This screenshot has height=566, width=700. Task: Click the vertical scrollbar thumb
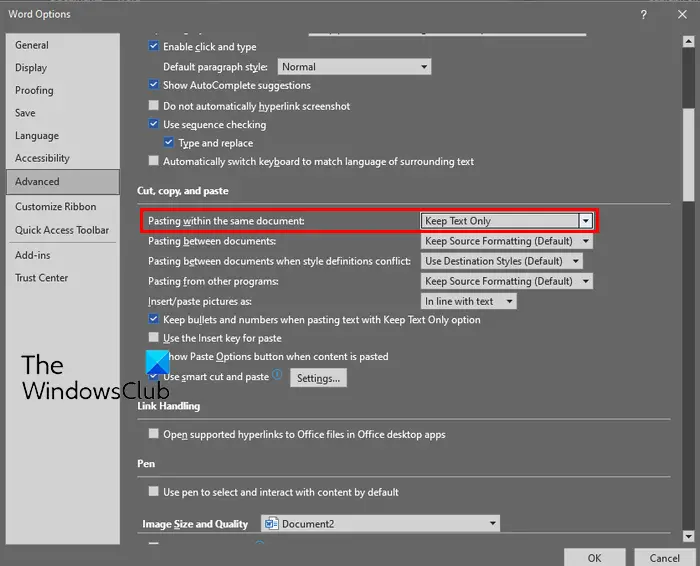click(688, 154)
